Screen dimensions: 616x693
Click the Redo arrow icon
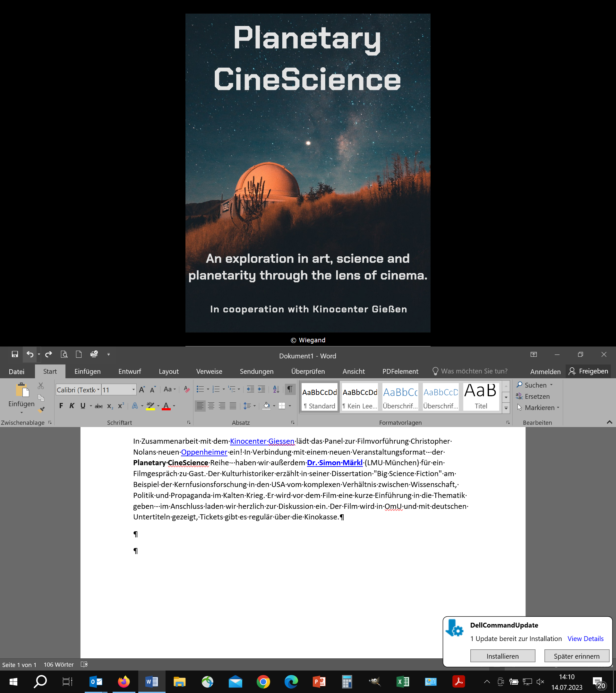(x=48, y=354)
